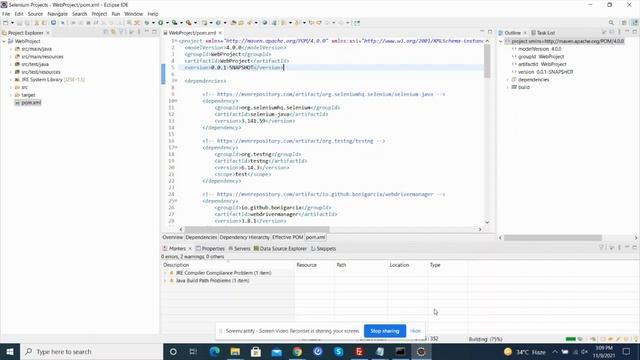Viewport: 640px width, 360px height.
Task: Fold the dependencies block at line 7
Action: (x=176, y=81)
